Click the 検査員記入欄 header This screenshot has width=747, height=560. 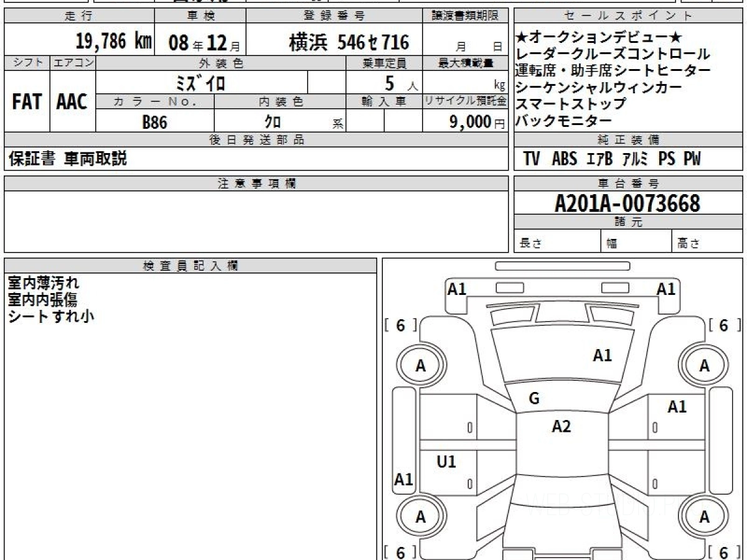click(190, 266)
